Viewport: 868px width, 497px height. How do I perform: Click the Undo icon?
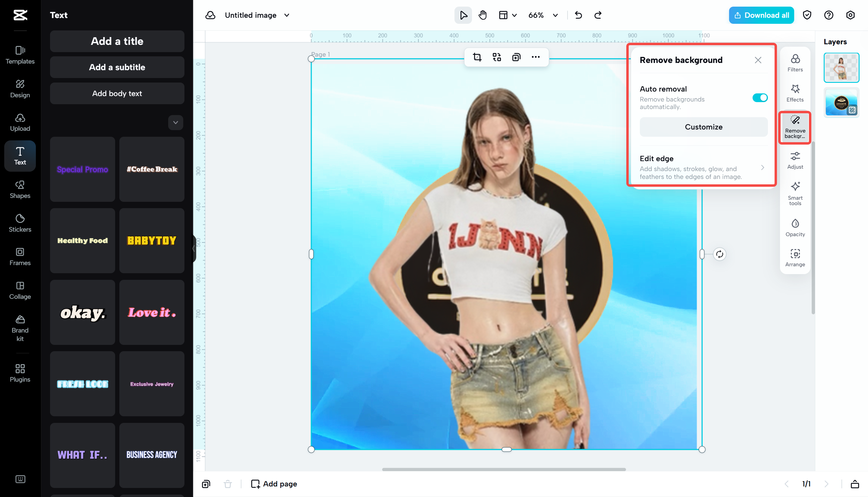(x=578, y=15)
